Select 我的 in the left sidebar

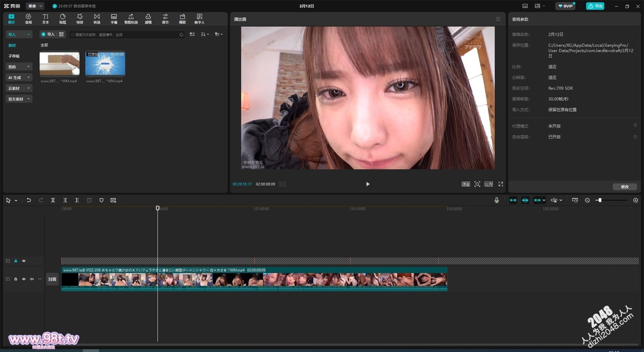(19, 67)
